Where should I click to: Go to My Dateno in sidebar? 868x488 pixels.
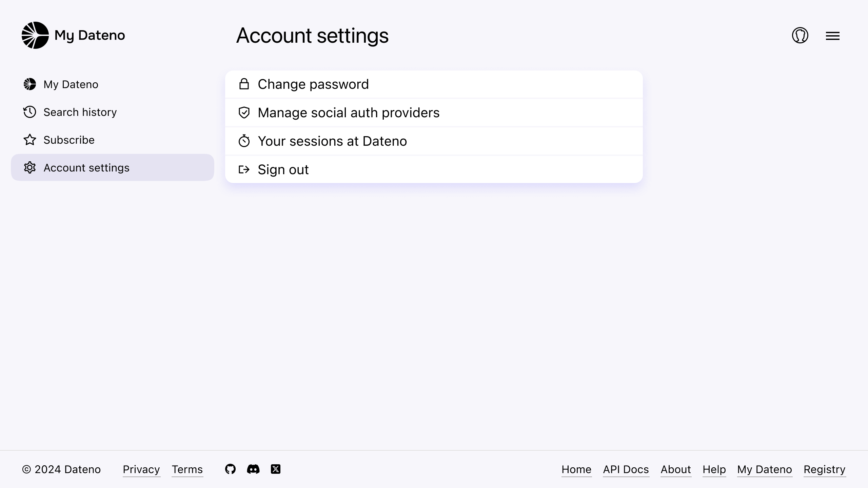tap(71, 84)
